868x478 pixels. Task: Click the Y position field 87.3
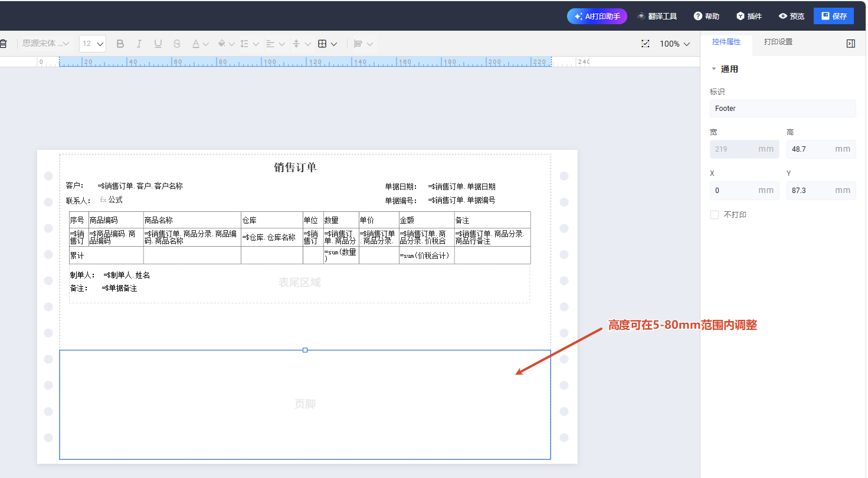[x=821, y=191]
